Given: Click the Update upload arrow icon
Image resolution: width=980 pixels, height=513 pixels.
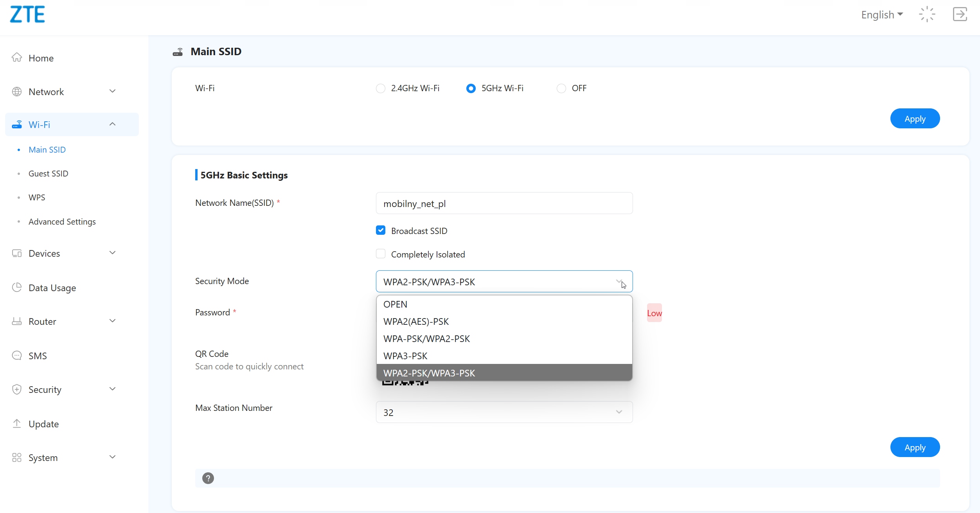Looking at the screenshot, I should pyautogui.click(x=17, y=424).
